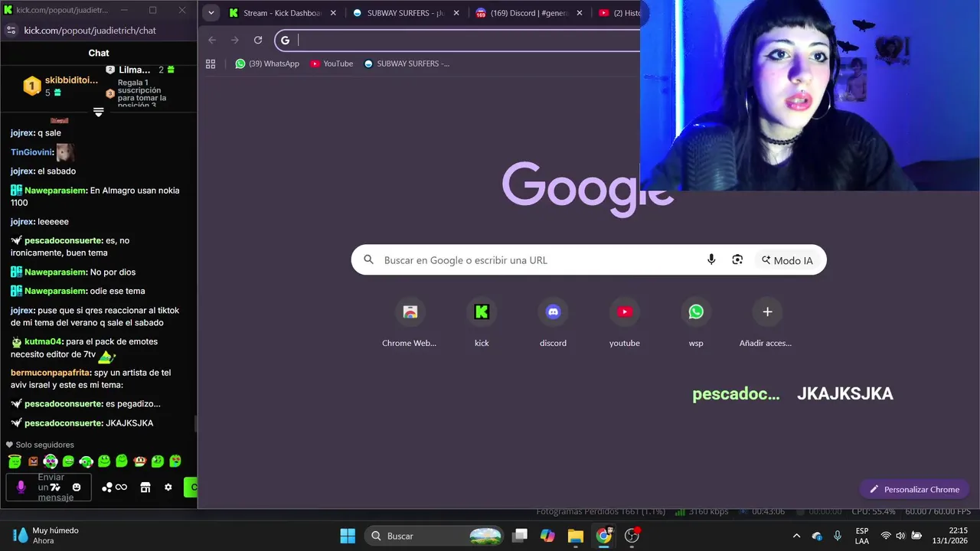Screen dimensions: 980x551
Task: Close the SUBWAY SURFERS tab
Action: (x=456, y=13)
